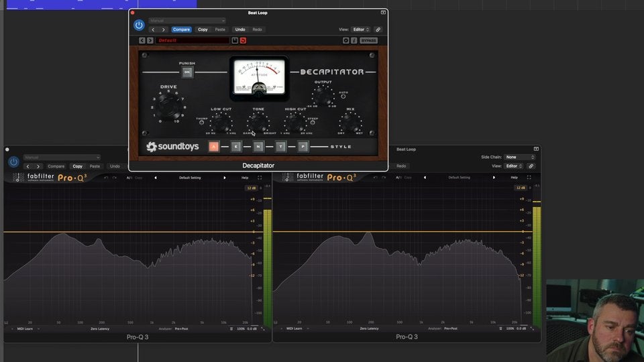644x362 pixels.
Task: Click Copy in left Pro-Q 3 header
Action: click(77, 166)
